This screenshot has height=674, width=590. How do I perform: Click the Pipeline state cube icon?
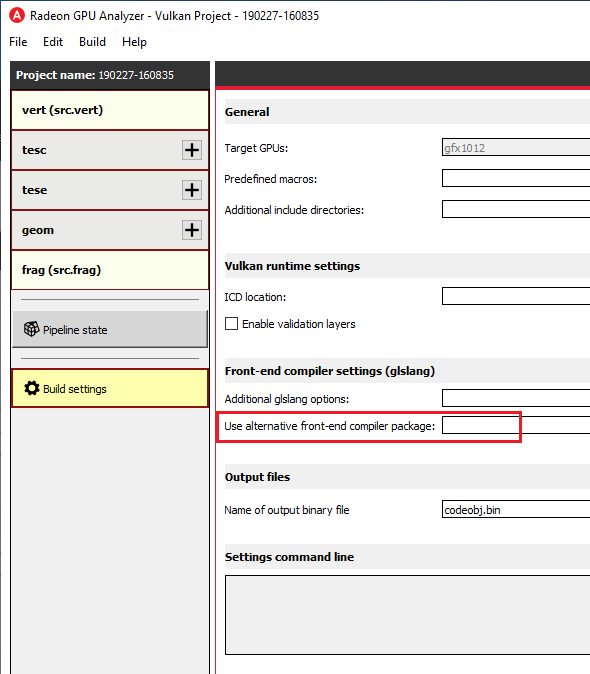click(31, 329)
